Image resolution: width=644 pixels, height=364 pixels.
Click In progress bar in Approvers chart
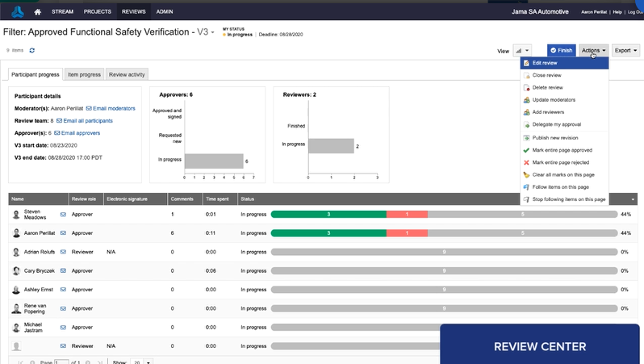(214, 161)
